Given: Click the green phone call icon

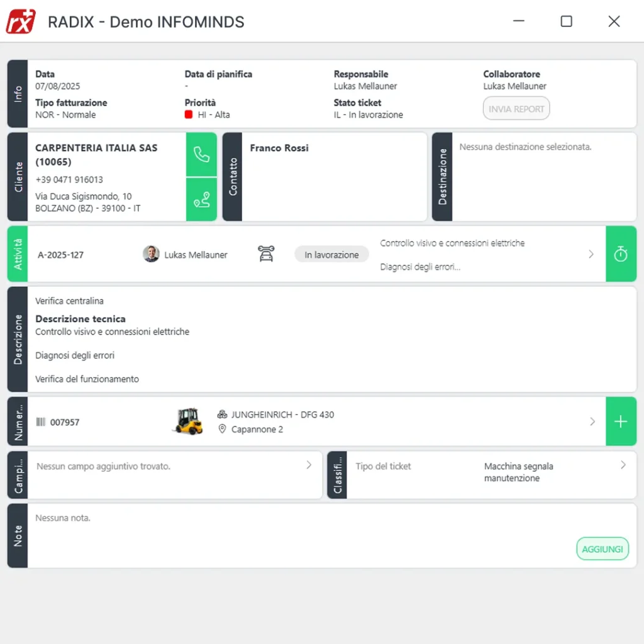Looking at the screenshot, I should click(x=201, y=154).
